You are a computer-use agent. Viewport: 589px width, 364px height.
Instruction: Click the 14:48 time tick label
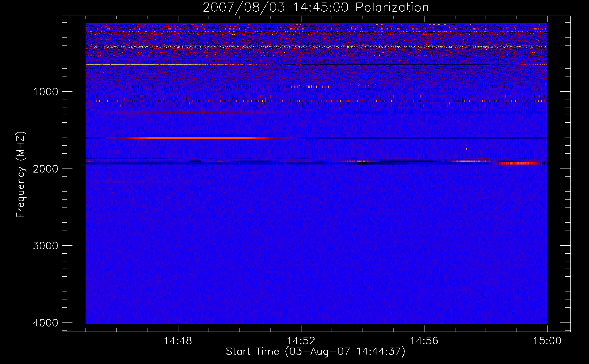[x=178, y=341]
